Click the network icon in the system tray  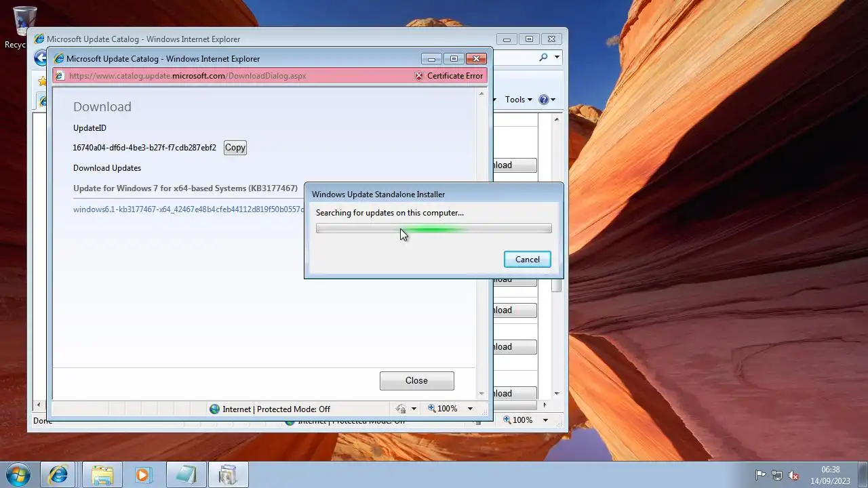coord(776,475)
